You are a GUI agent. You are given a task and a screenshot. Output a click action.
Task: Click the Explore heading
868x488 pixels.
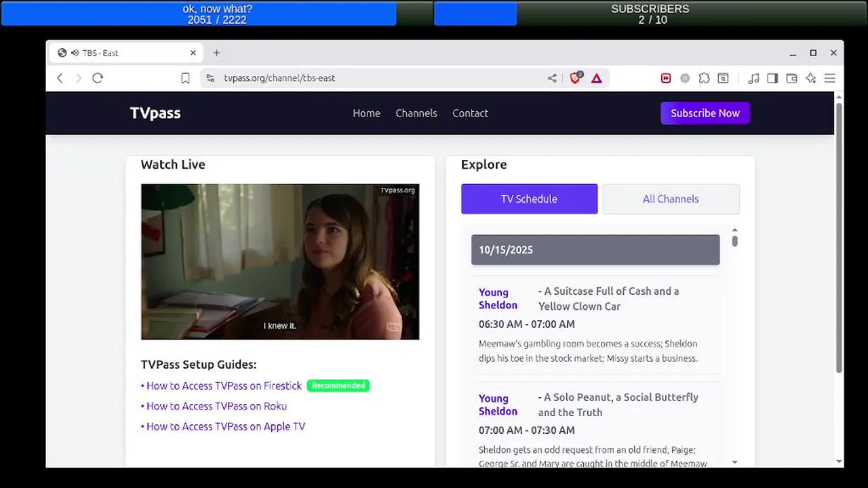[484, 165]
